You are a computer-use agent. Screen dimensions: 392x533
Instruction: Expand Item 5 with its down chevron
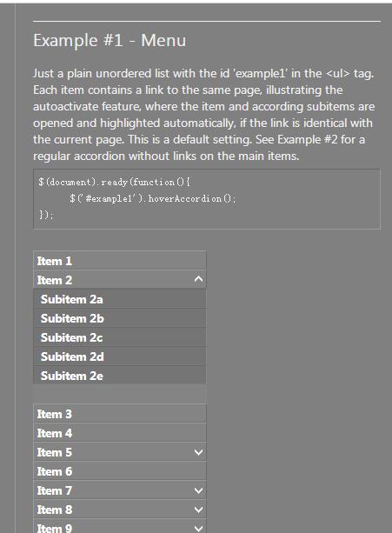pos(198,452)
